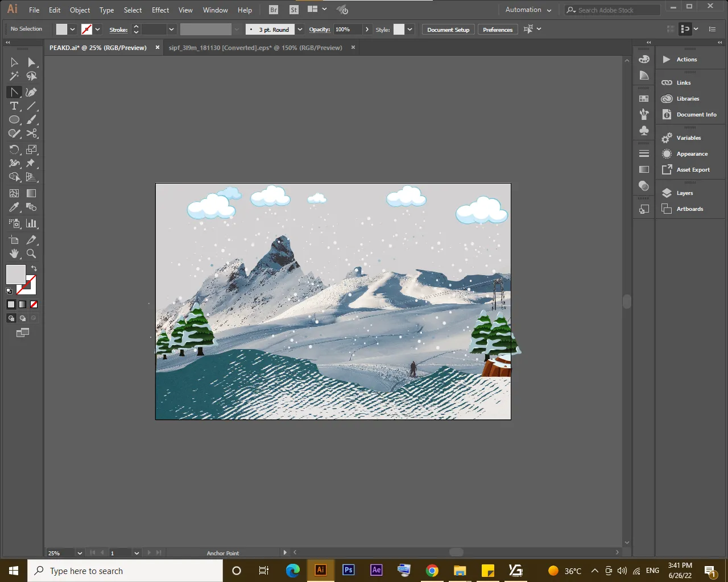The width and height of the screenshot is (728, 582).
Task: Select the Ellipse tool
Action: (x=14, y=120)
